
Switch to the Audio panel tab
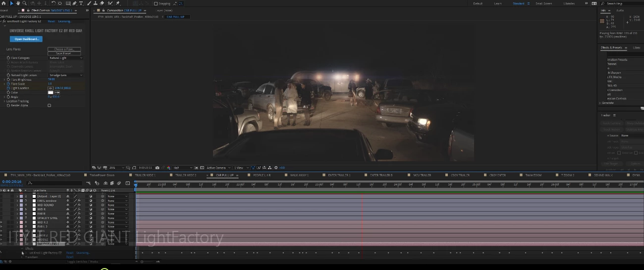point(620,10)
